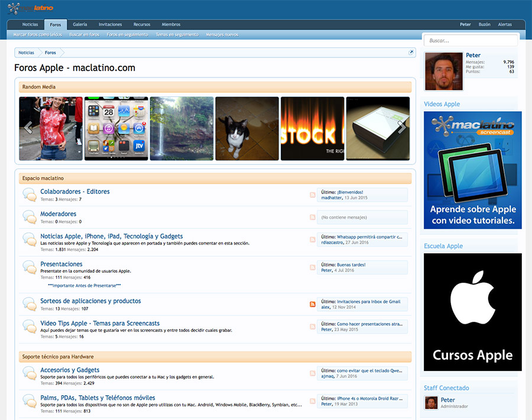Click Foros breadcrumb
532x420 pixels.
(x=50, y=53)
